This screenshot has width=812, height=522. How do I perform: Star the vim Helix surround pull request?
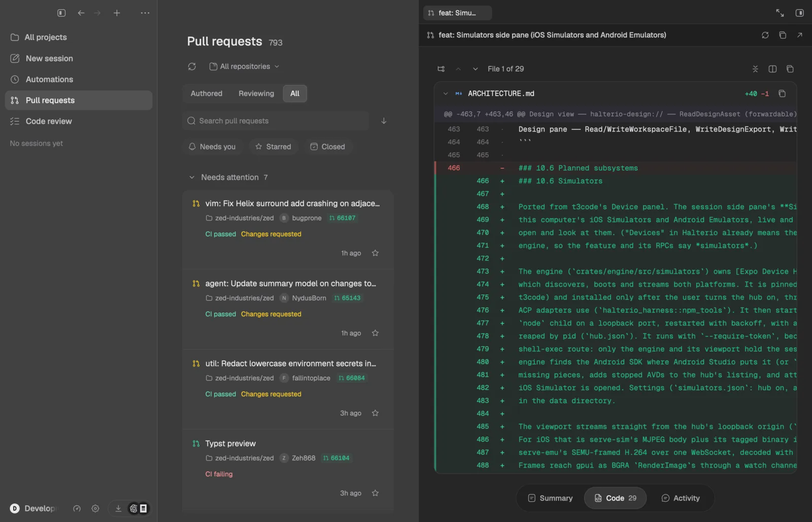click(x=375, y=253)
